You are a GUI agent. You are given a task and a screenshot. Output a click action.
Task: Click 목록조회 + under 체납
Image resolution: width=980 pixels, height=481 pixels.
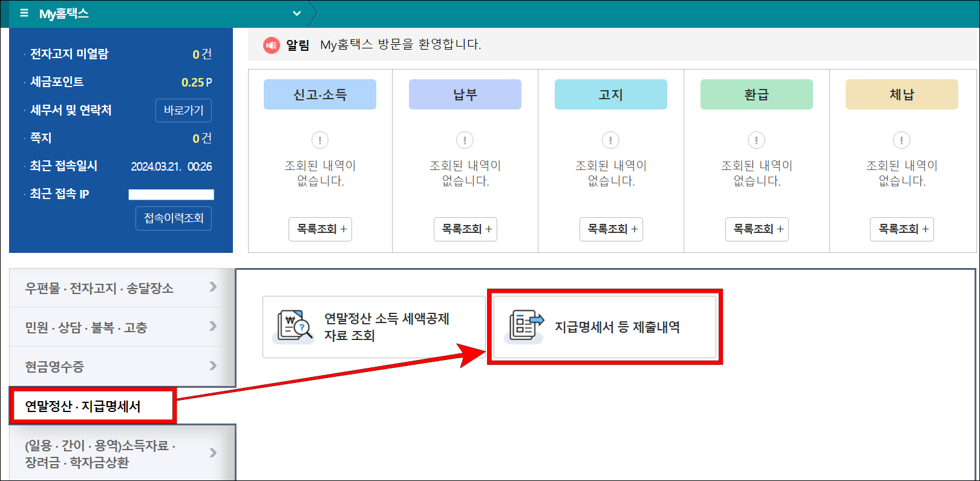click(902, 229)
